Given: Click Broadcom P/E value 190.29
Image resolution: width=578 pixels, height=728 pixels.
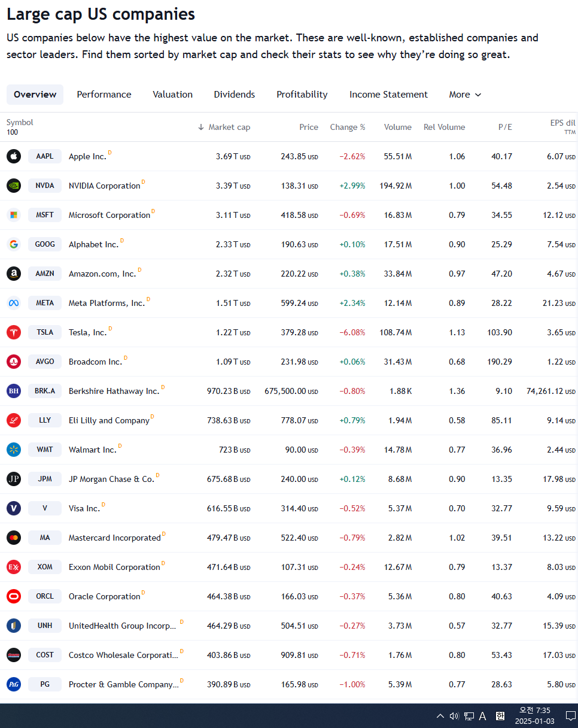Looking at the screenshot, I should [500, 362].
